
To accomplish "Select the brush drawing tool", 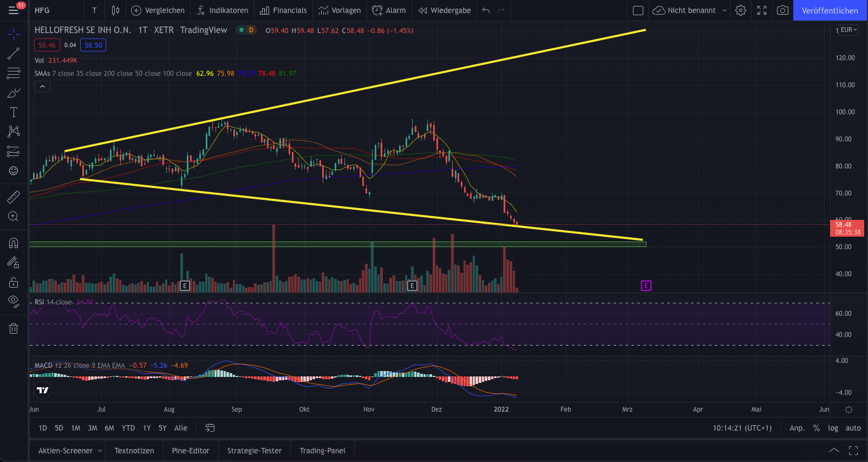I will coord(14,93).
